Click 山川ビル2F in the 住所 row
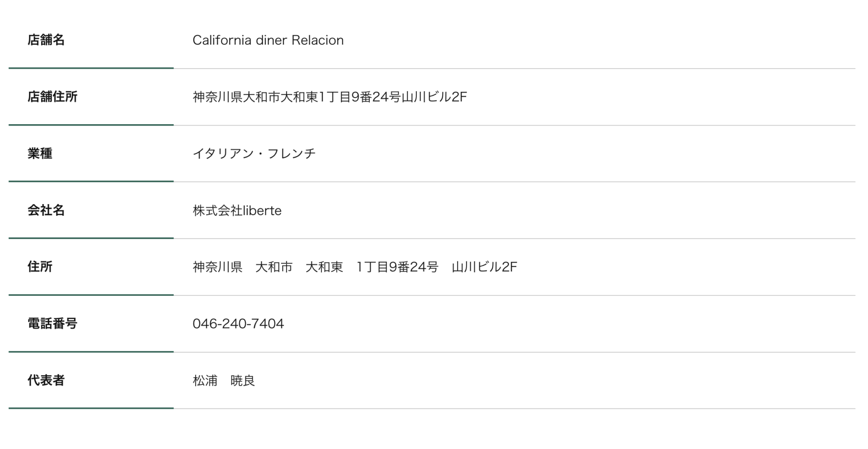 pyautogui.click(x=484, y=267)
